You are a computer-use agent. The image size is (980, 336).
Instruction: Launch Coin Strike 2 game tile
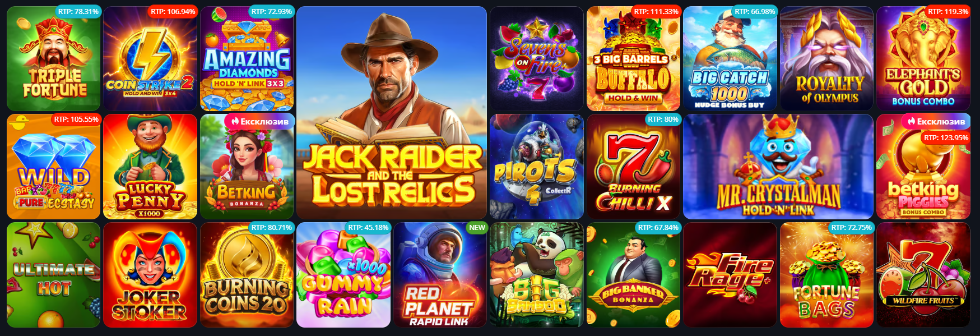click(150, 58)
